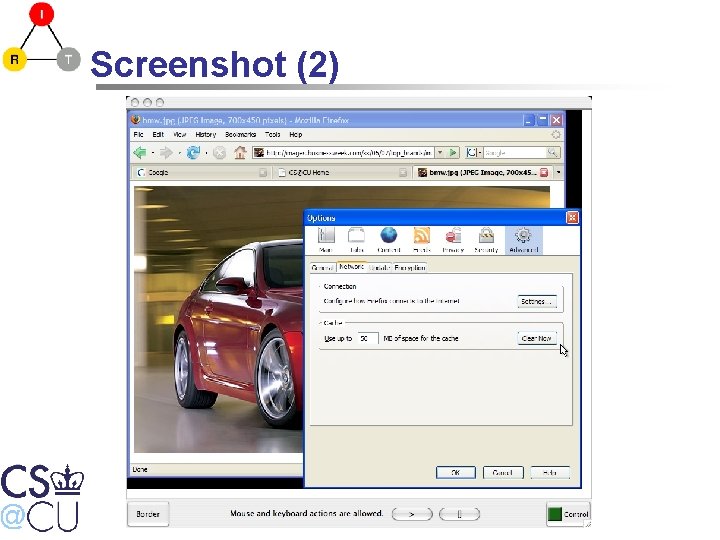Open the History menu
Screen dimensions: 720x540
[x=205, y=135]
